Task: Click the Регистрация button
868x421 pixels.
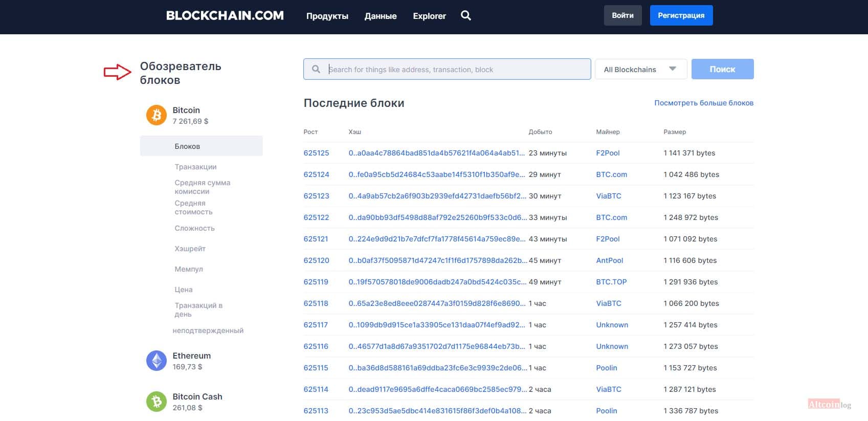Action: pos(681,15)
